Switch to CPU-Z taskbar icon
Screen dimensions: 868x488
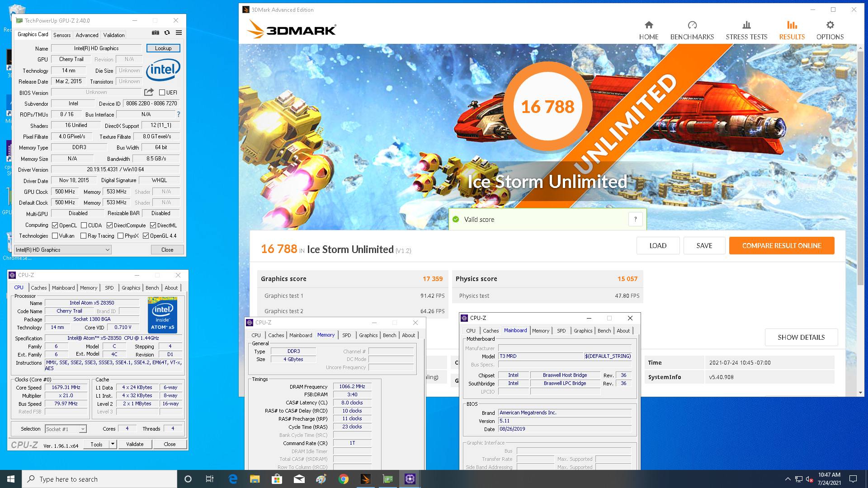410,479
